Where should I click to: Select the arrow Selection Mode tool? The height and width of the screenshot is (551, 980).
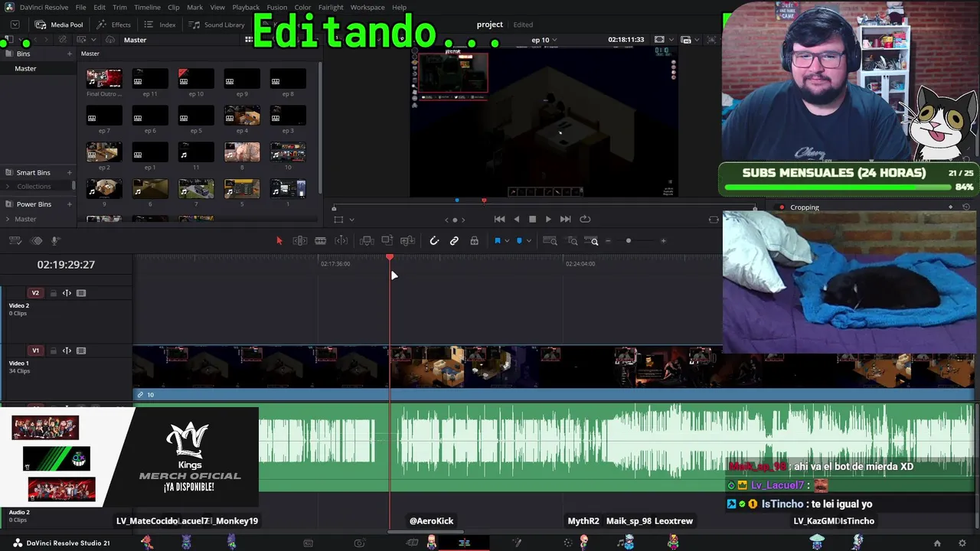point(279,241)
